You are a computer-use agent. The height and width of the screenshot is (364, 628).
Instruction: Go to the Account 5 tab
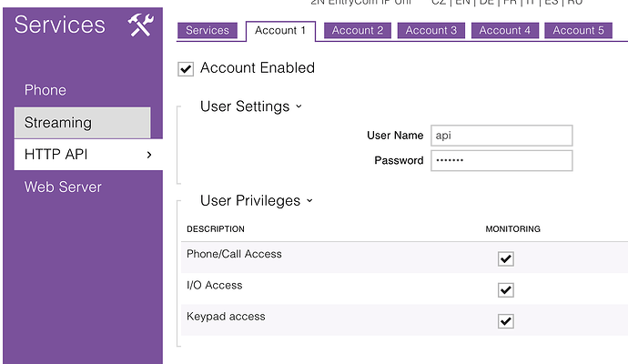[x=579, y=30]
